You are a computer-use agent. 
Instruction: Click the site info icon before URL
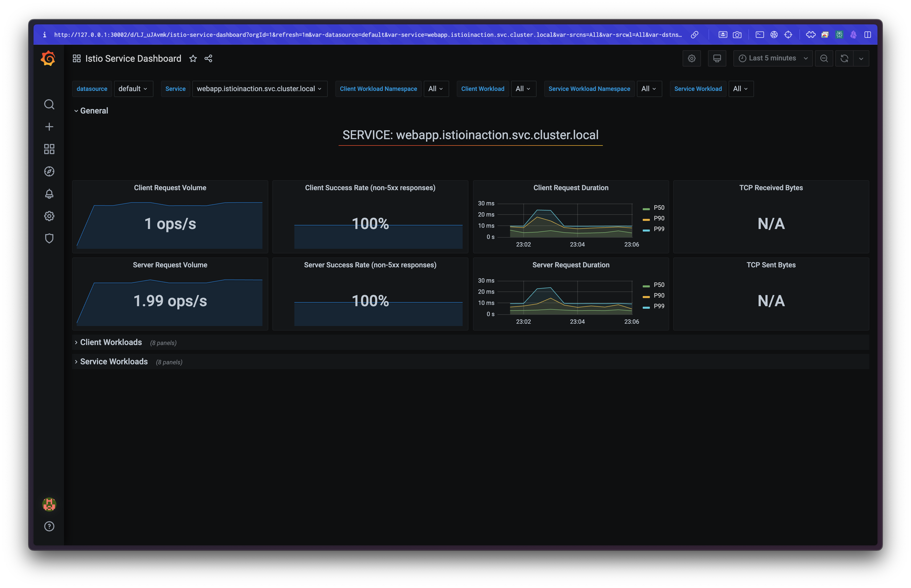tap(45, 35)
